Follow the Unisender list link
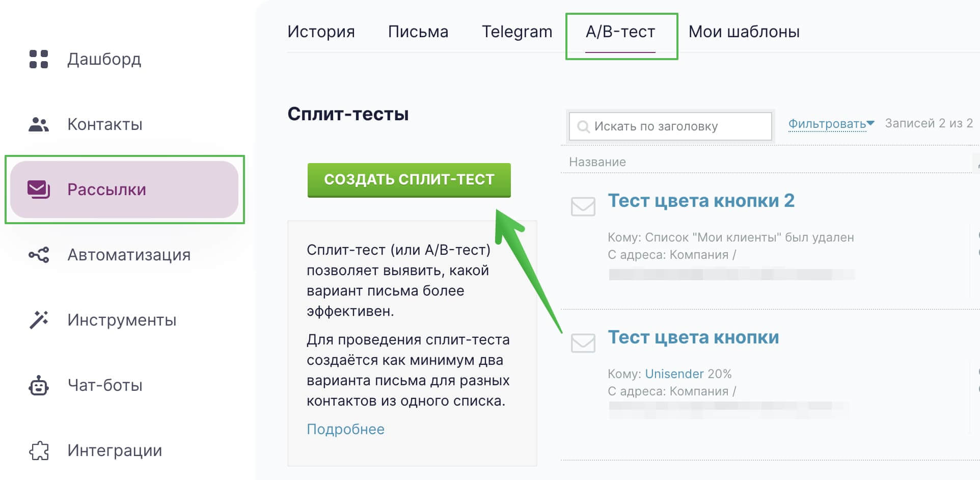Viewport: 980px width, 480px height. (x=674, y=374)
